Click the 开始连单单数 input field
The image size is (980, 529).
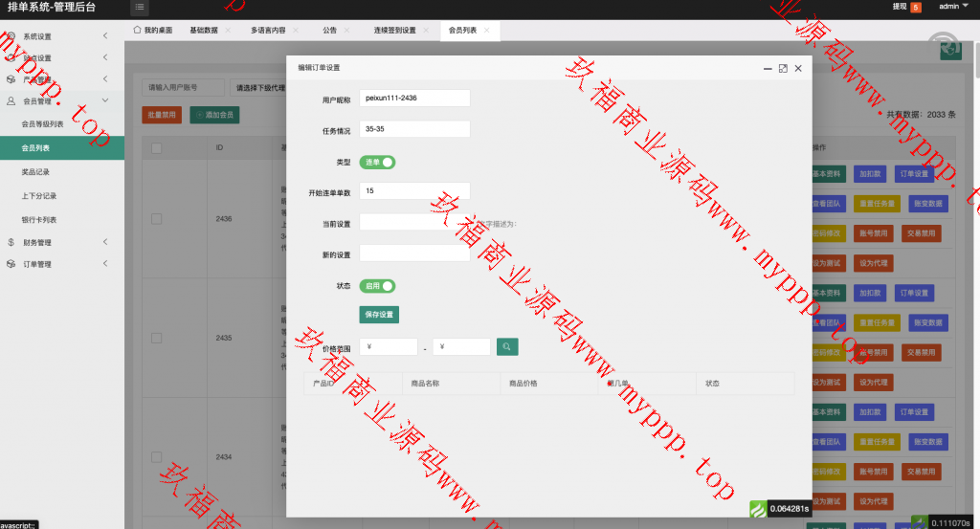click(414, 190)
